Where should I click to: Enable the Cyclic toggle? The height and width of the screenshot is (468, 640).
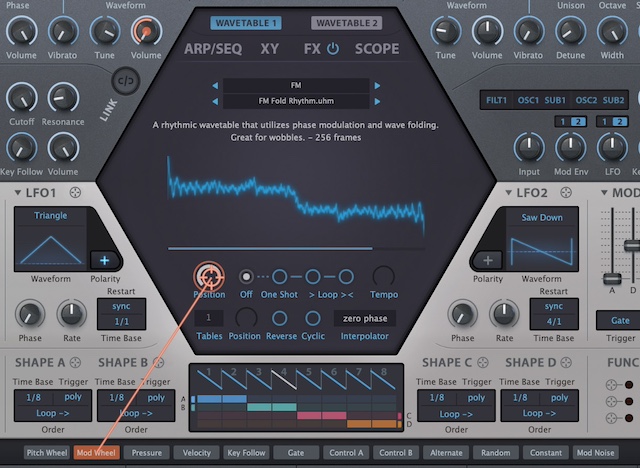[x=313, y=318]
